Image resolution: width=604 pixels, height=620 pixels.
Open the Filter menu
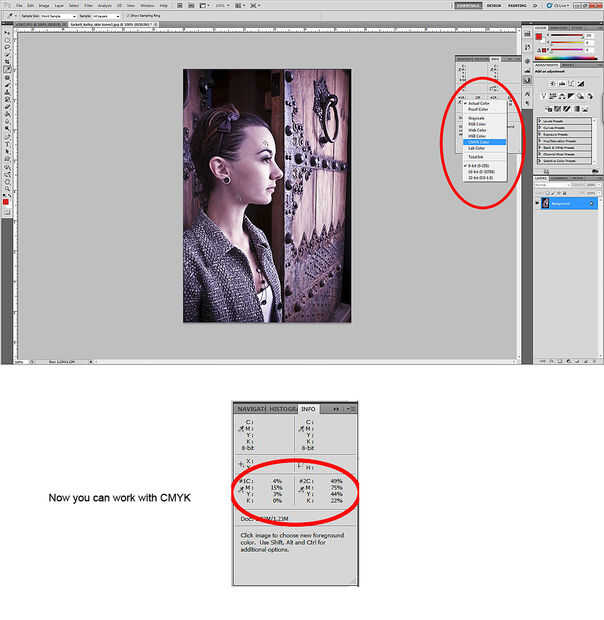coord(89,6)
